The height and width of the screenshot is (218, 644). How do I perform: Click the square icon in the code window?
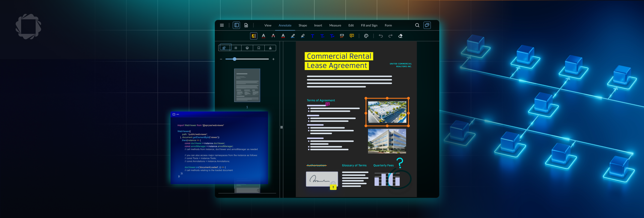click(174, 114)
